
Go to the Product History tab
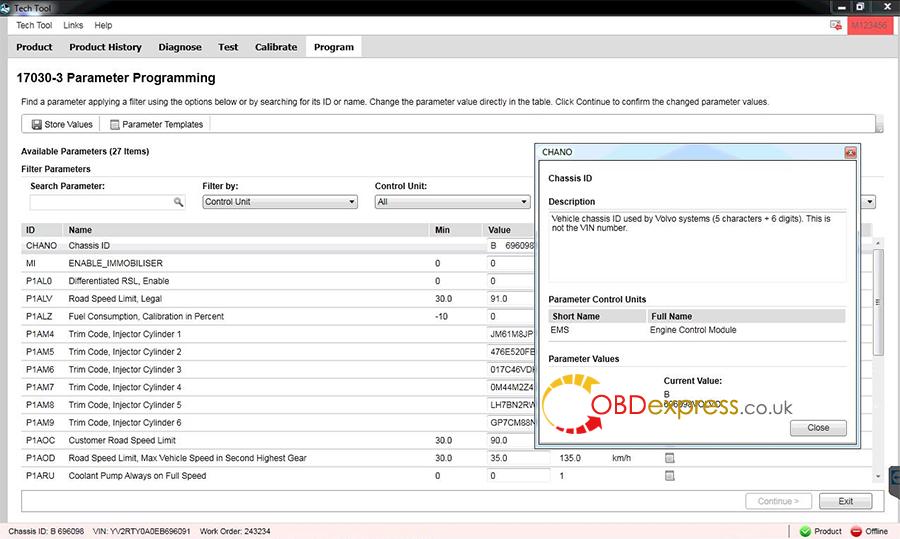coord(105,47)
